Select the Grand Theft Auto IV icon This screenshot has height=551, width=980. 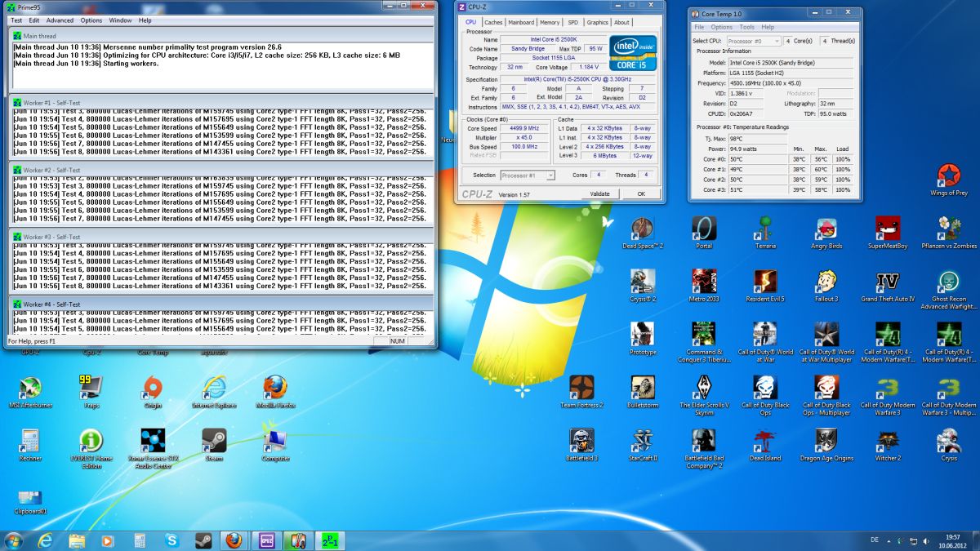[888, 286]
